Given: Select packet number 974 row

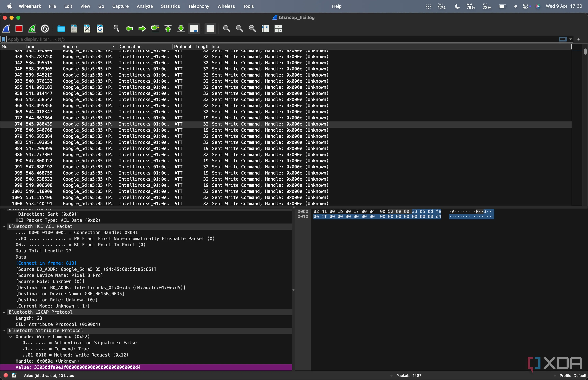Looking at the screenshot, I should click(286, 124).
